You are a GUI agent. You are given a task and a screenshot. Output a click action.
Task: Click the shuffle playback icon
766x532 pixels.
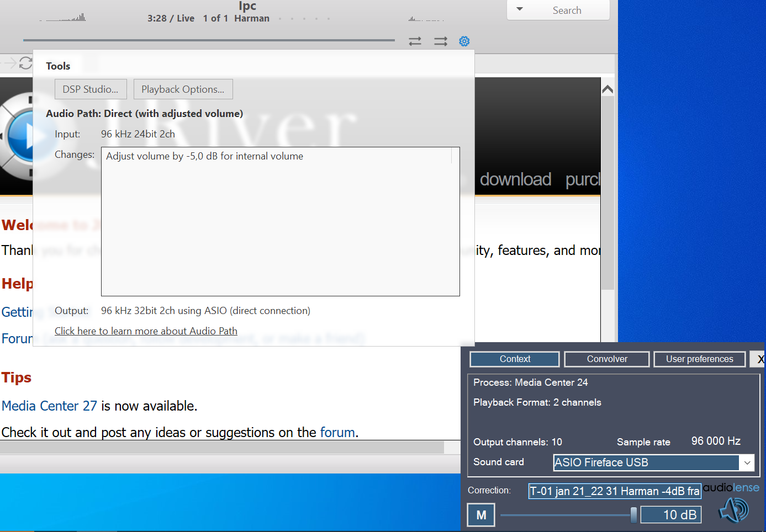(441, 41)
